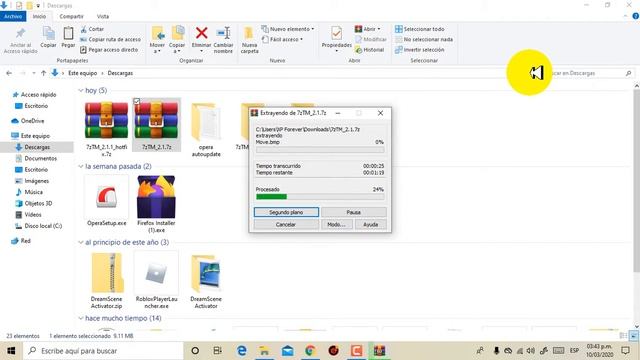The image size is (640, 360).
Task: Select Cortar in Portapapeles group
Action: [x=92, y=29]
